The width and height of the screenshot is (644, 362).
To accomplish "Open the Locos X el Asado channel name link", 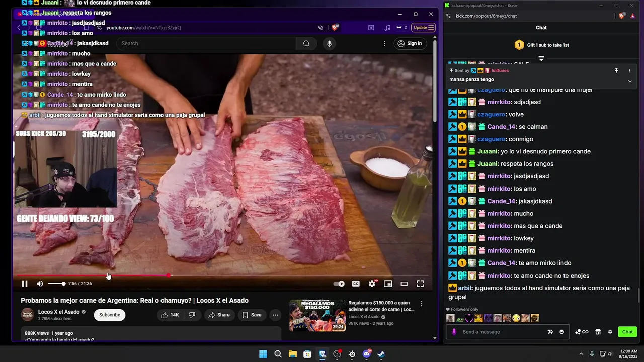I will (x=59, y=312).
